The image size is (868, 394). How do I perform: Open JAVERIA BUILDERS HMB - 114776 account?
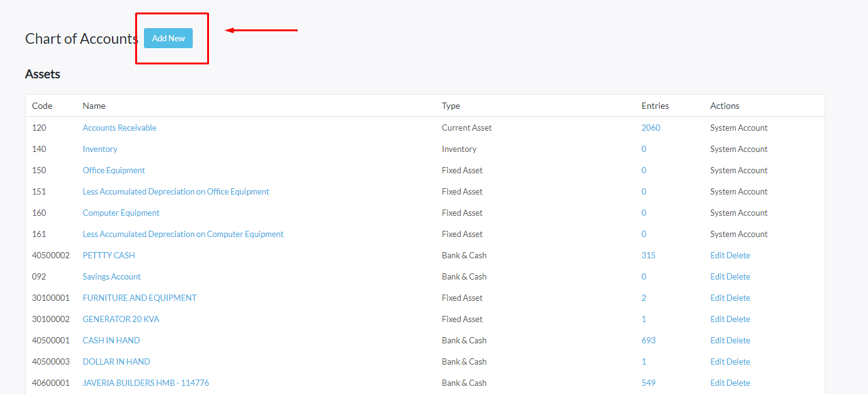click(146, 383)
